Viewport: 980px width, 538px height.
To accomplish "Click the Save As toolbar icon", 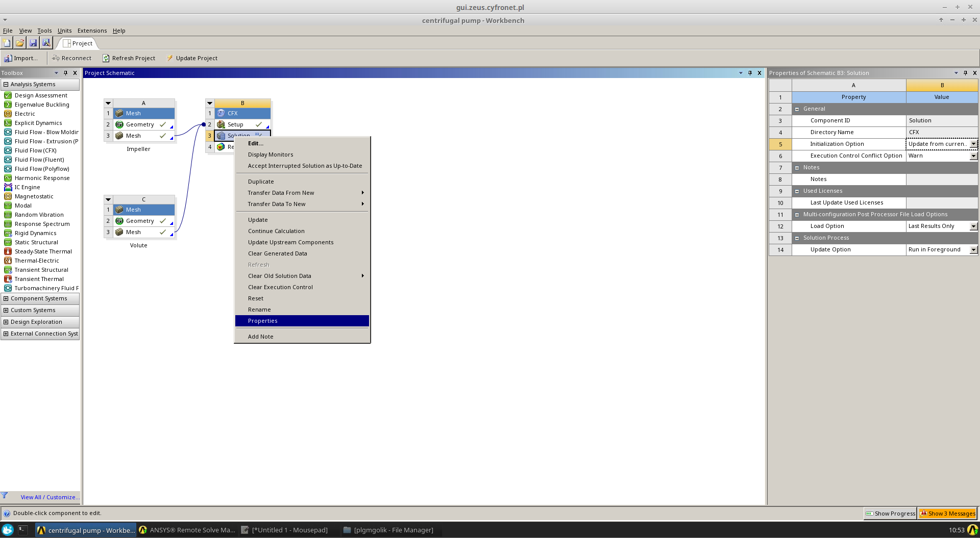I will coord(46,43).
